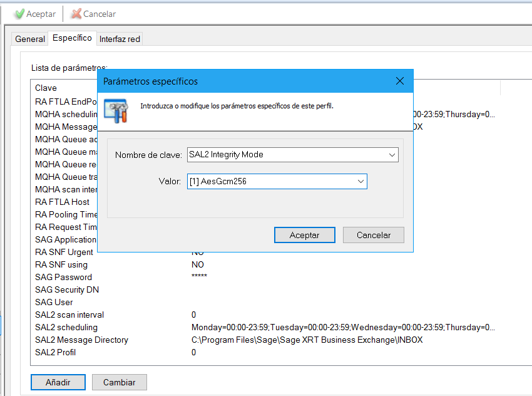The width and height of the screenshot is (532, 396).
Task: Expand the Valor dropdown arrow
Action: coord(361,182)
